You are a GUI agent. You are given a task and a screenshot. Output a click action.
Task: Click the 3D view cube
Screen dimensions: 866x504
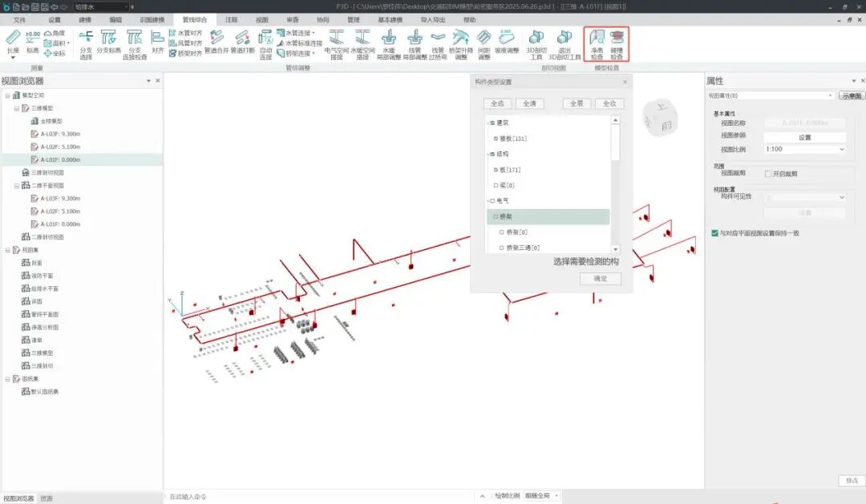coord(661,117)
